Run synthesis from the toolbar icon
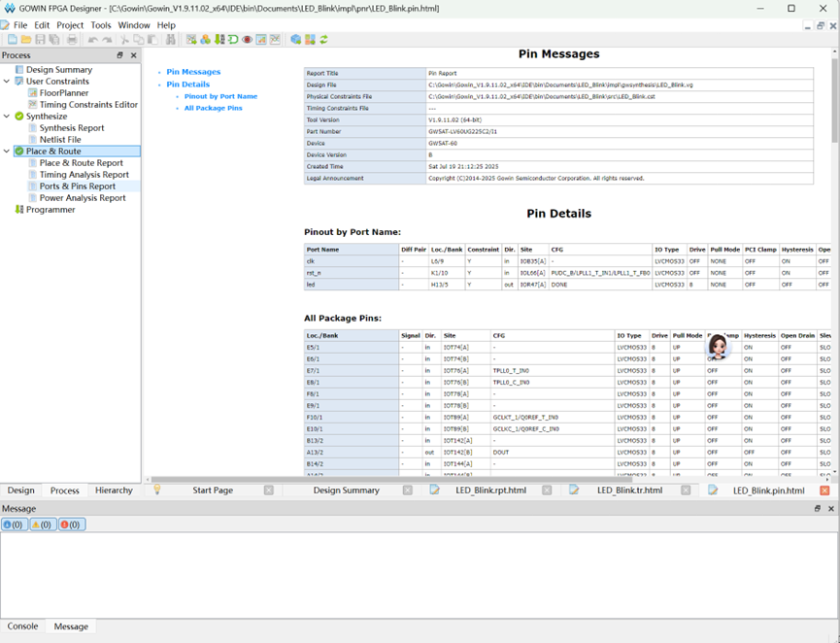The height and width of the screenshot is (643, 840). [191, 40]
